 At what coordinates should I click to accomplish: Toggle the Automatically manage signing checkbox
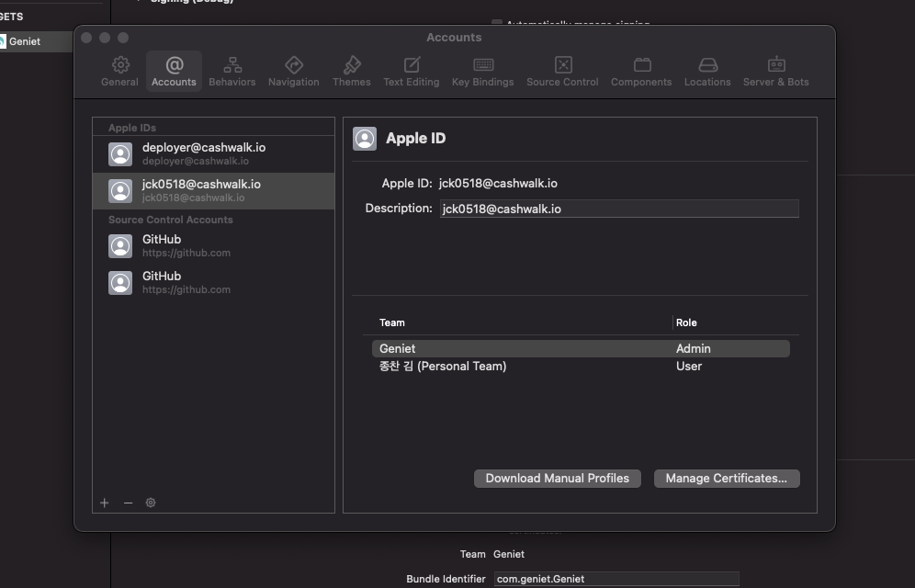(497, 24)
